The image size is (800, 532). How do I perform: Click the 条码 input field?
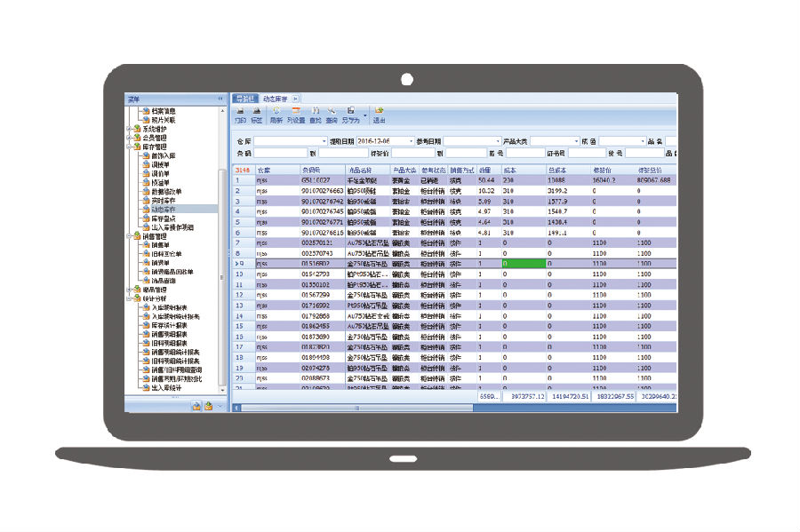click(x=281, y=154)
